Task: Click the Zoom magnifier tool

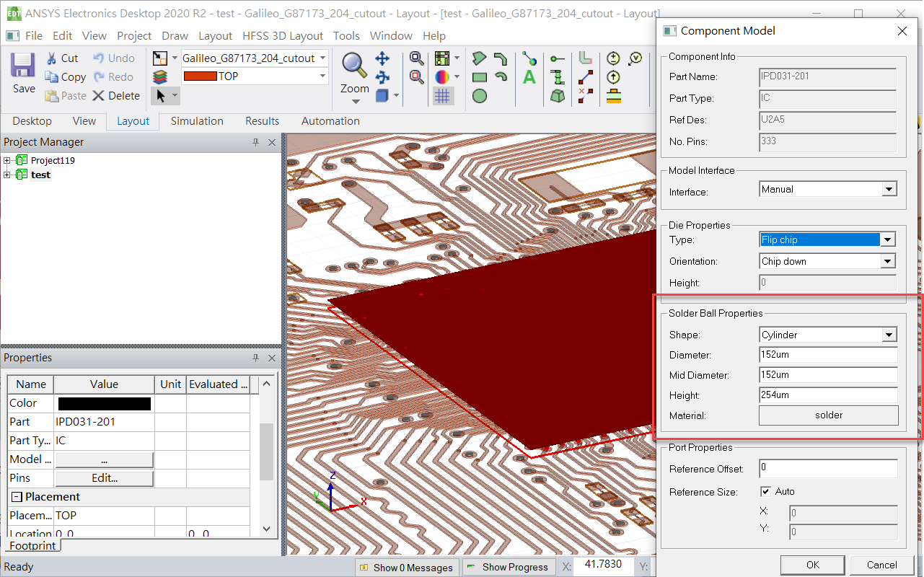Action: (354, 65)
